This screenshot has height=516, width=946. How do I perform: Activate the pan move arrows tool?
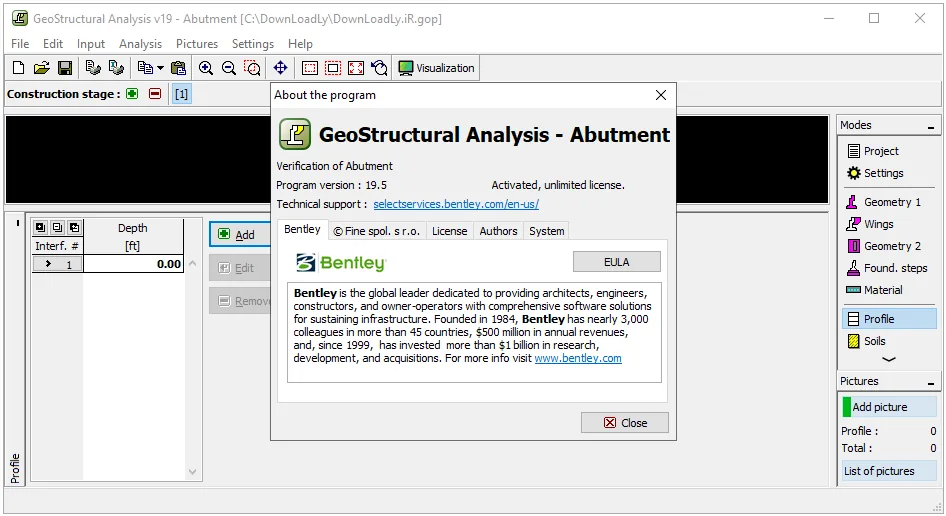[281, 68]
